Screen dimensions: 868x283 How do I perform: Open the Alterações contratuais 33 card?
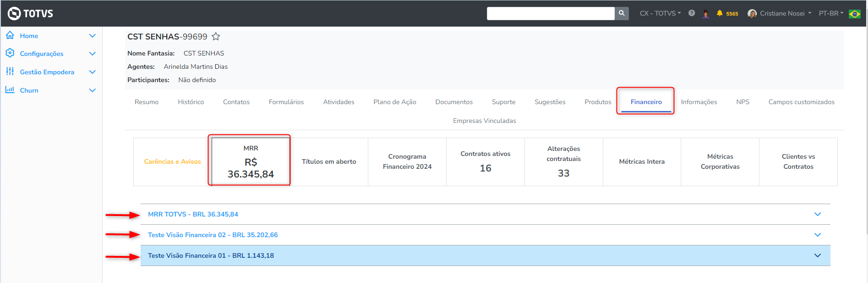point(564,162)
